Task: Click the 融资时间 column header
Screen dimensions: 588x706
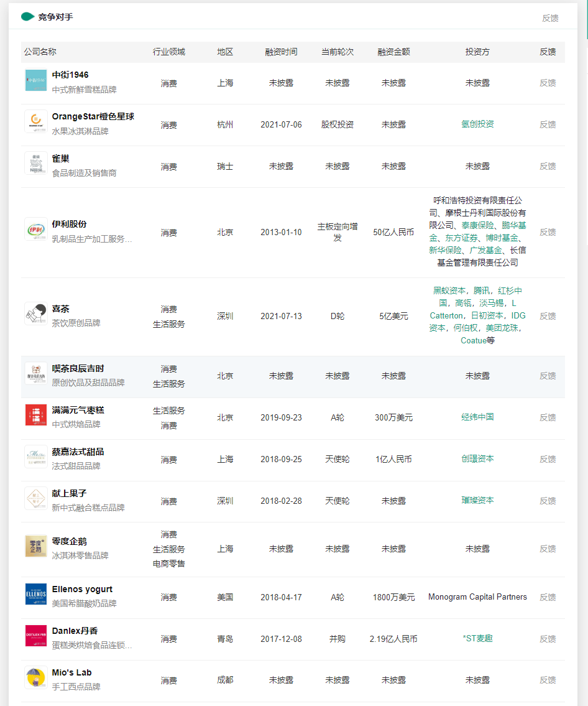Action: tap(281, 52)
